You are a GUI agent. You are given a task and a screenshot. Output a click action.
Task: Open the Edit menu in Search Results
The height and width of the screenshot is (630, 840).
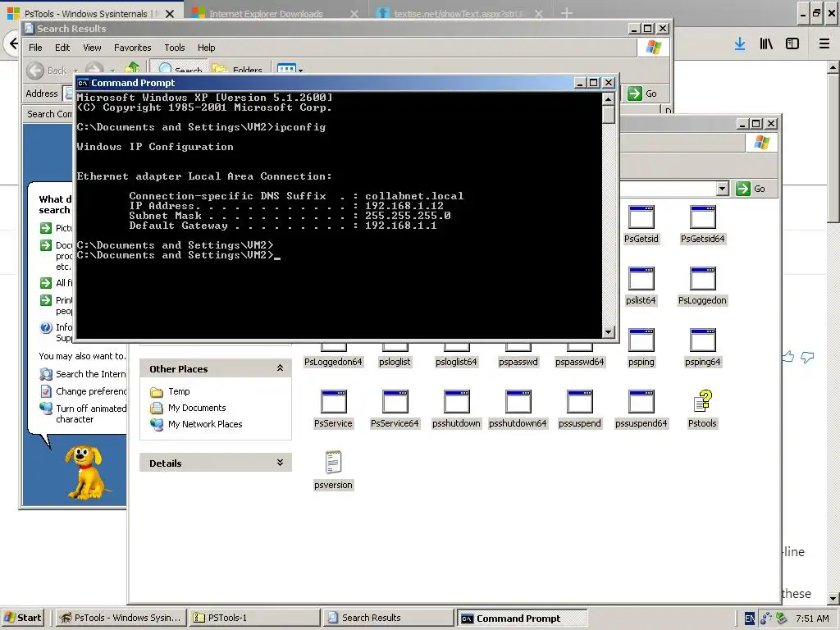[x=62, y=48]
